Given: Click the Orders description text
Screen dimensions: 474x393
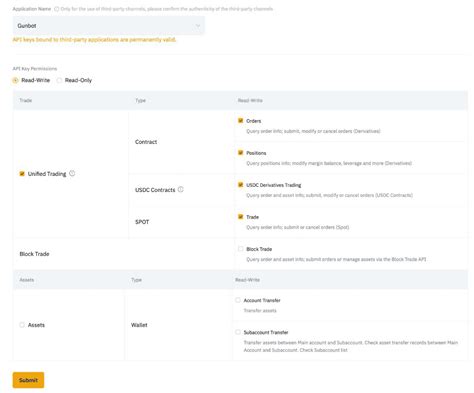Looking at the screenshot, I should tap(313, 131).
